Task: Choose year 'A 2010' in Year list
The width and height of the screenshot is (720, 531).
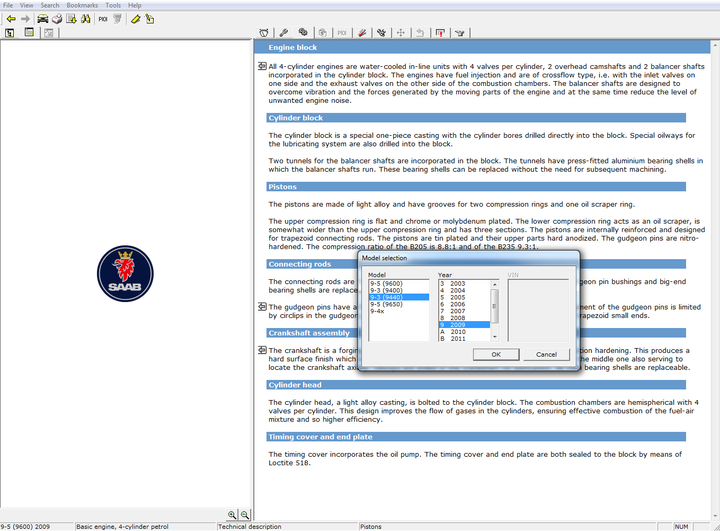Action: pyautogui.click(x=464, y=332)
